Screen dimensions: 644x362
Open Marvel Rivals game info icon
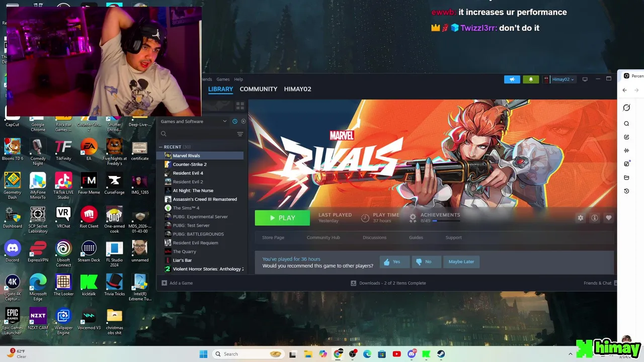pos(594,218)
